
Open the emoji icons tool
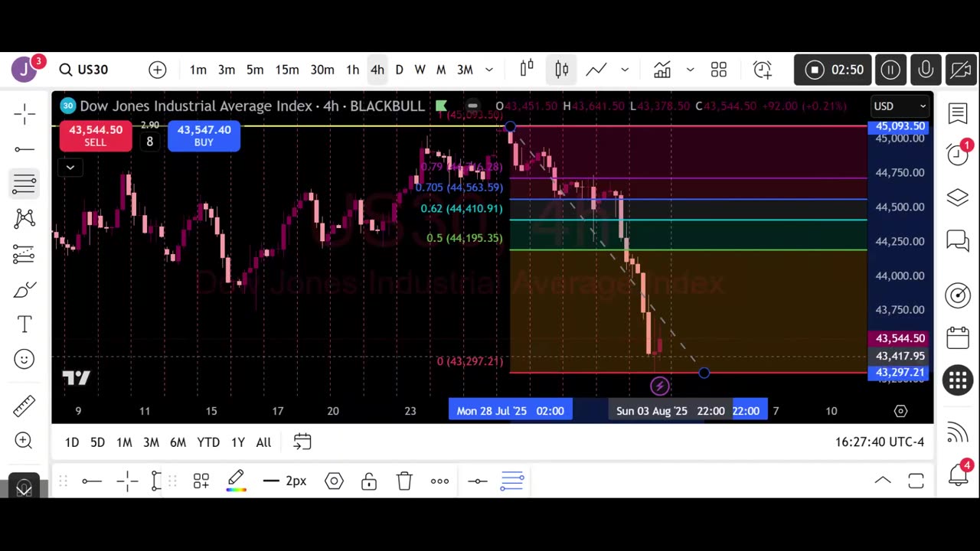(x=24, y=359)
